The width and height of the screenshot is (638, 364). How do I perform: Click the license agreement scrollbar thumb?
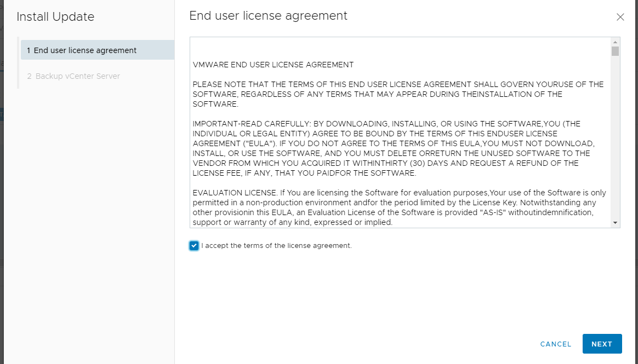click(x=615, y=51)
